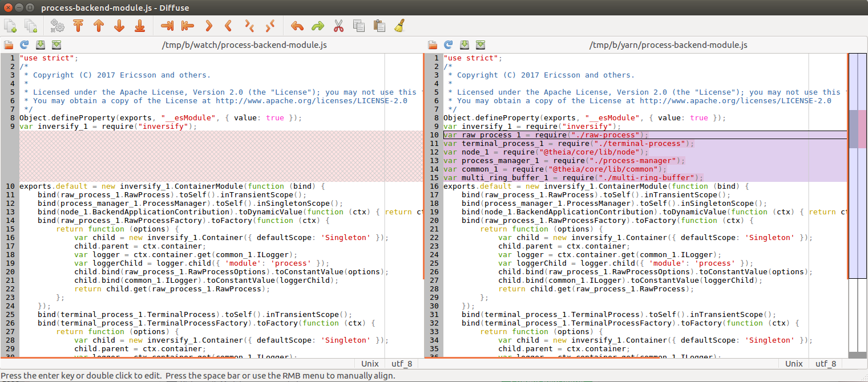Save the /tmp/b/watch file
Viewport: 868px width, 382px height.
pos(41,44)
